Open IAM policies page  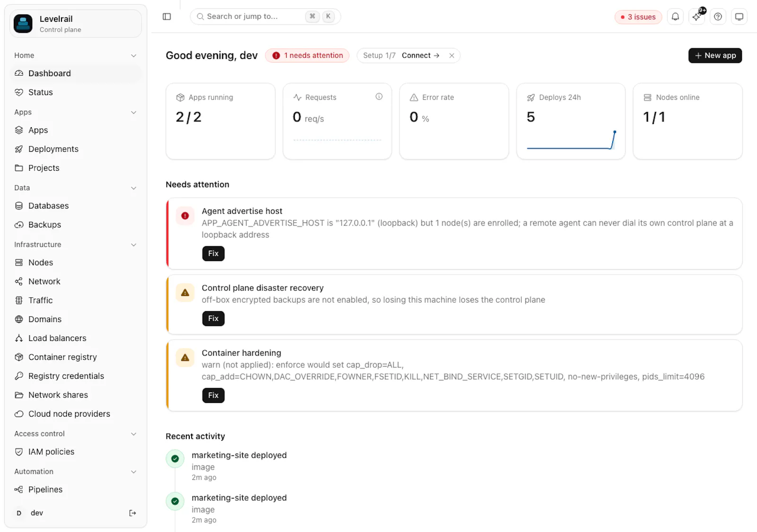(76, 452)
